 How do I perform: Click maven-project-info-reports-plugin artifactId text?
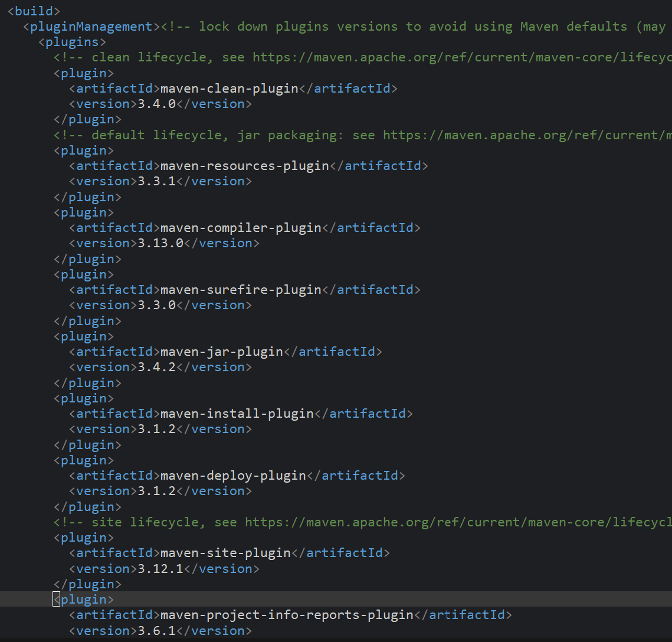click(287, 615)
